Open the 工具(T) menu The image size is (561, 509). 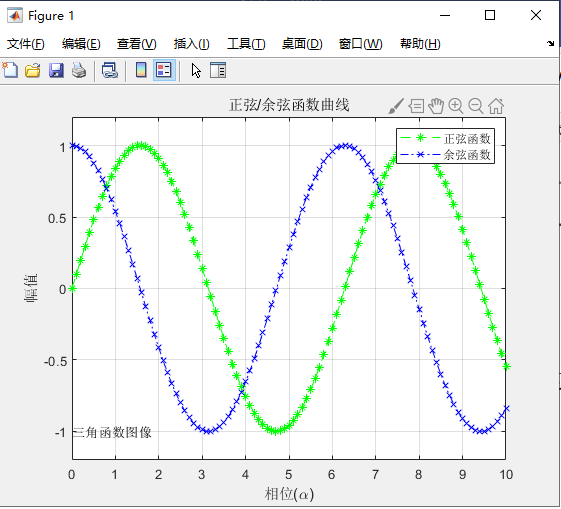[246, 44]
